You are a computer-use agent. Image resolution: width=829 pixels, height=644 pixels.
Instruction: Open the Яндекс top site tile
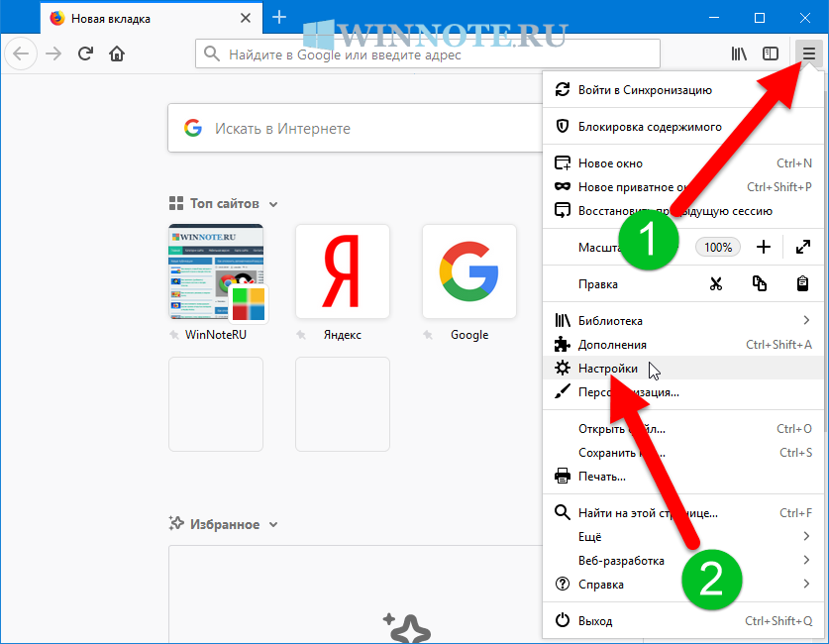click(x=343, y=271)
